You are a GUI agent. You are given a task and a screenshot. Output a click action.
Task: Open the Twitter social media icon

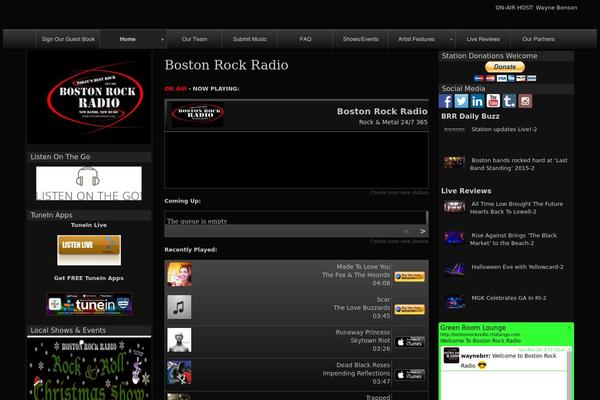461,101
